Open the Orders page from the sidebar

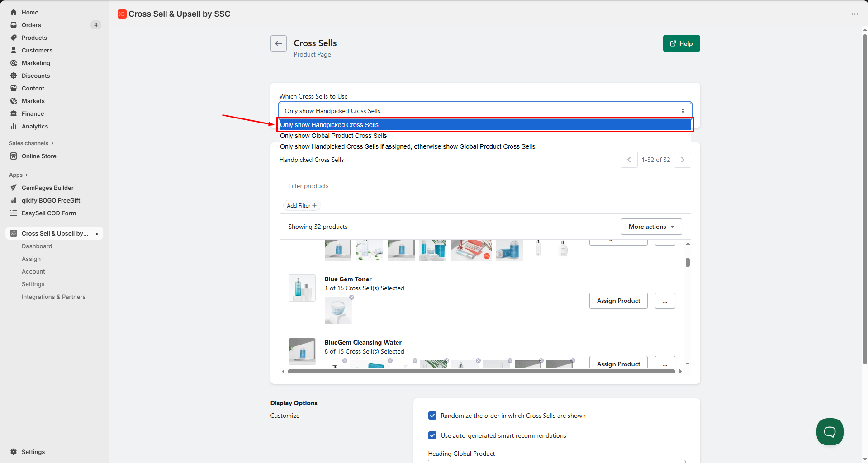pos(31,25)
